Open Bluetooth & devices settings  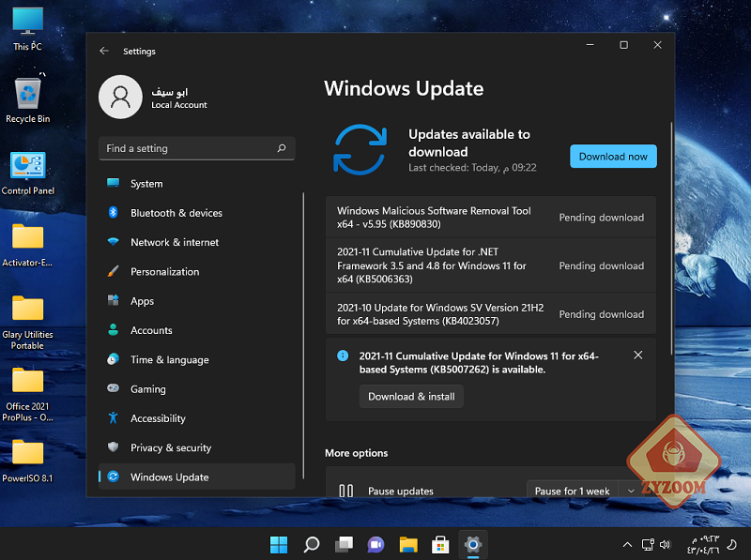coord(196,213)
